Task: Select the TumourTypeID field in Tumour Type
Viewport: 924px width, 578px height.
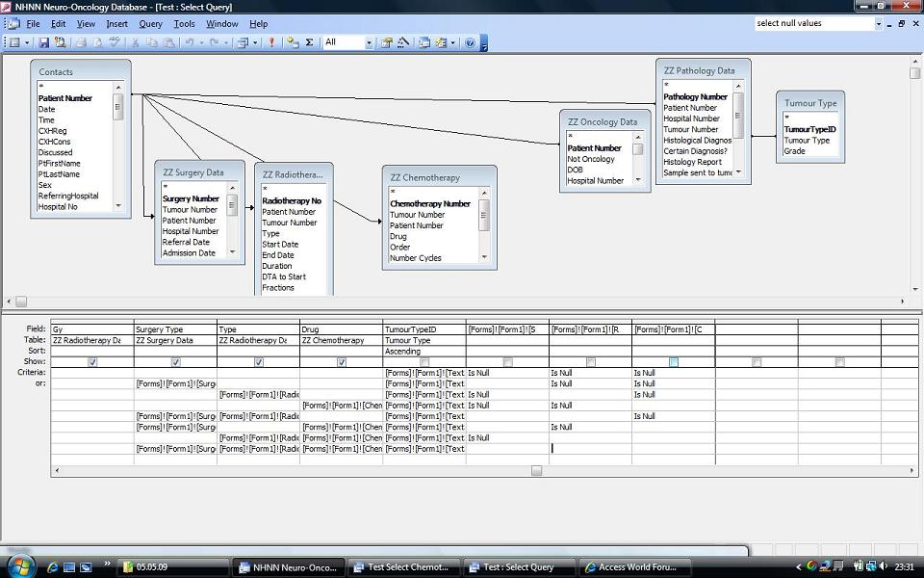Action: tap(809, 129)
